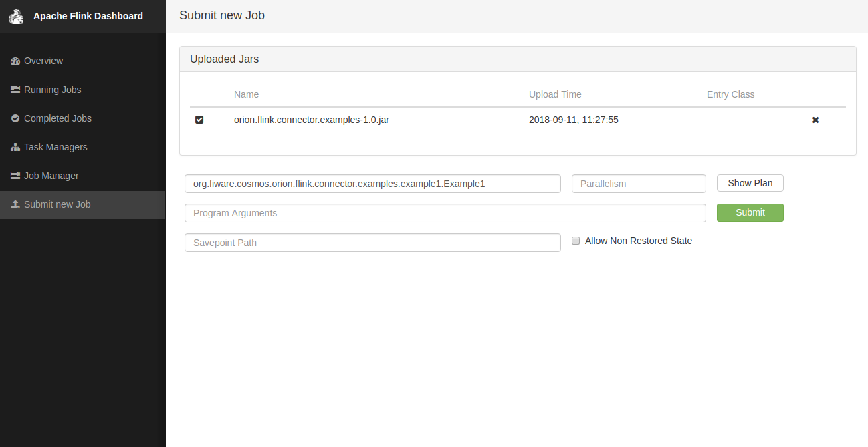Click the jar name orion.flink.connector.examples-1.0.jar

(312, 120)
